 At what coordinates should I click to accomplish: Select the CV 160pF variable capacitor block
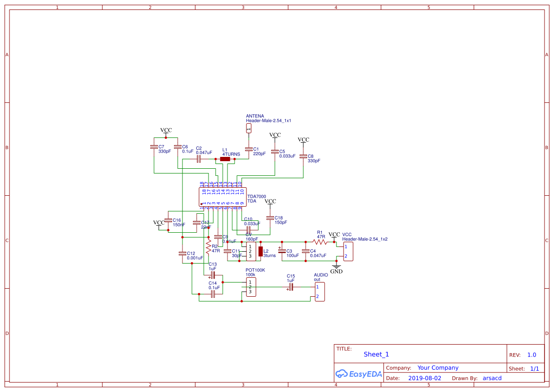251,251
